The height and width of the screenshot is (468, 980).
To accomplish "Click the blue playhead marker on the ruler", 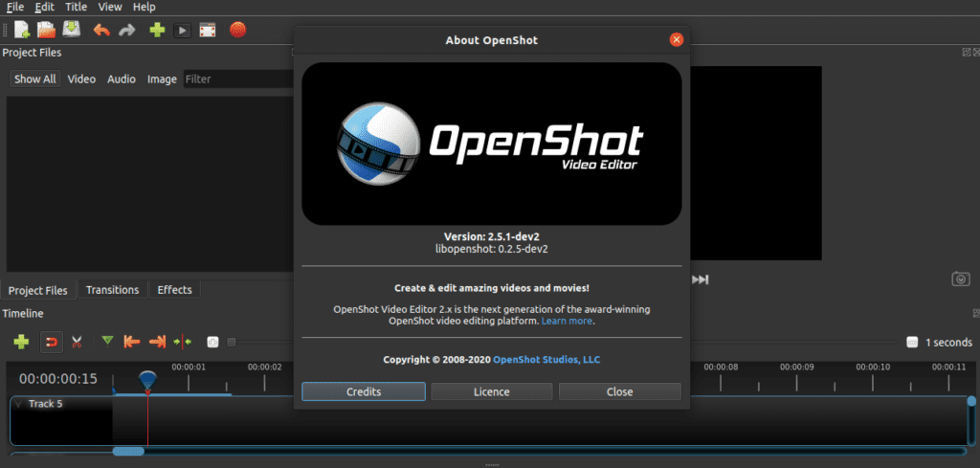I will (x=147, y=380).
